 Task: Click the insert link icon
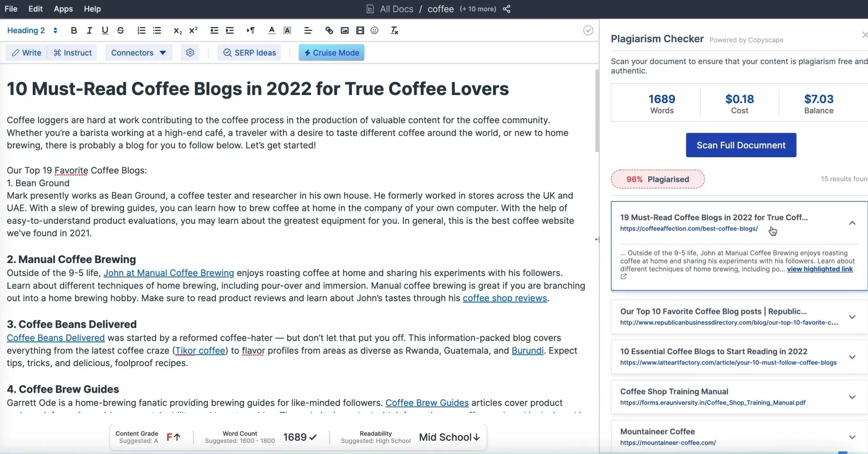point(329,30)
